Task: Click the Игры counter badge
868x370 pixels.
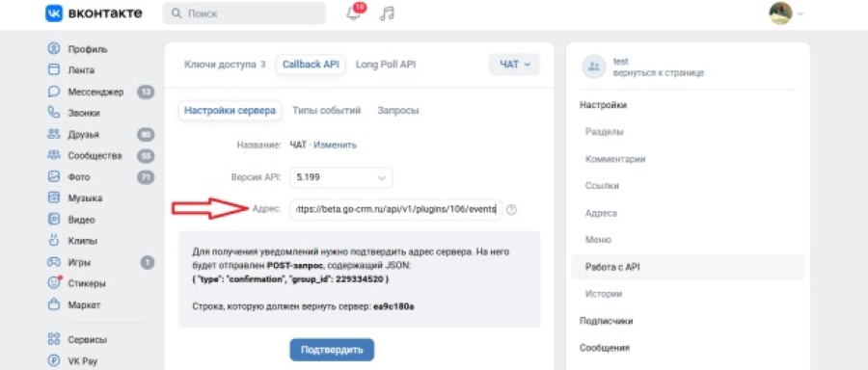Action: [148, 262]
